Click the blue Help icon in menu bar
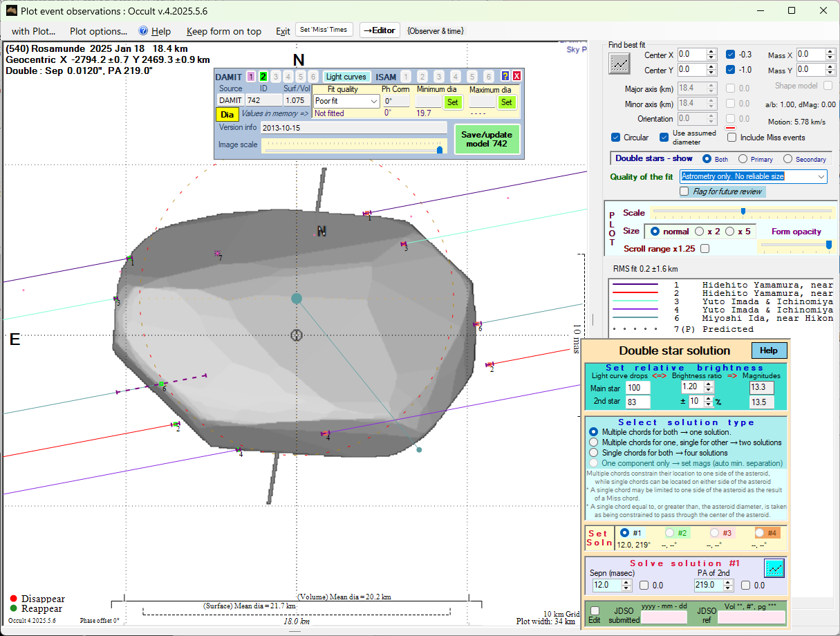 pyautogui.click(x=144, y=31)
